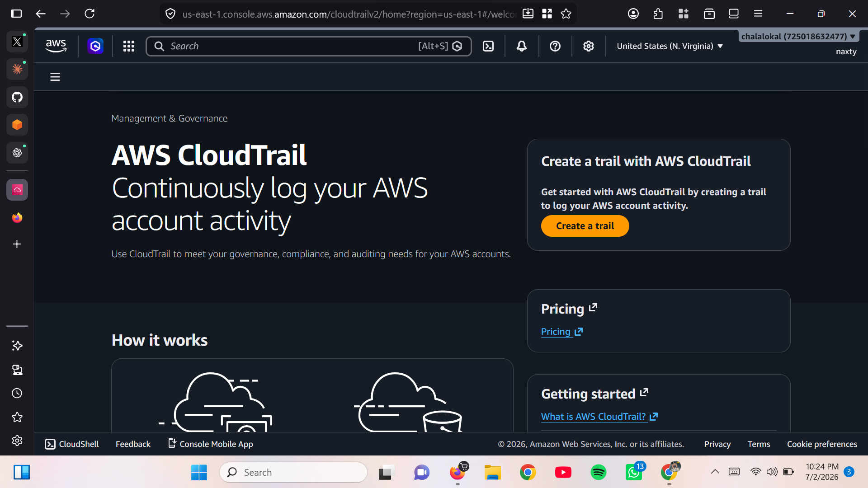Viewport: 868px width, 488px height.
Task: Open the Terms footer link
Action: pos(759,444)
